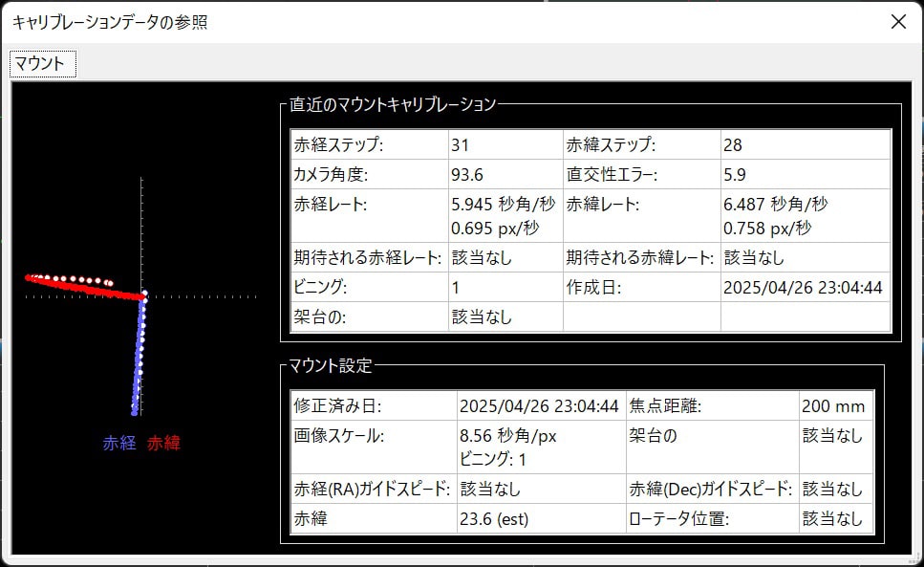This screenshot has width=924, height=567.
Task: Click the 画像スケール label cell
Action: click(375, 447)
